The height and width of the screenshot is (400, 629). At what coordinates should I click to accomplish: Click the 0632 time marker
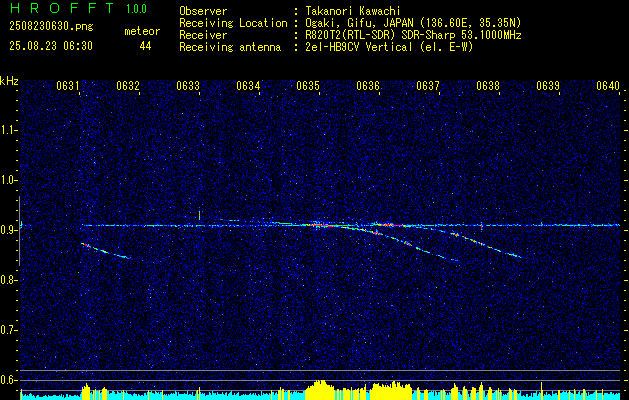tap(128, 85)
